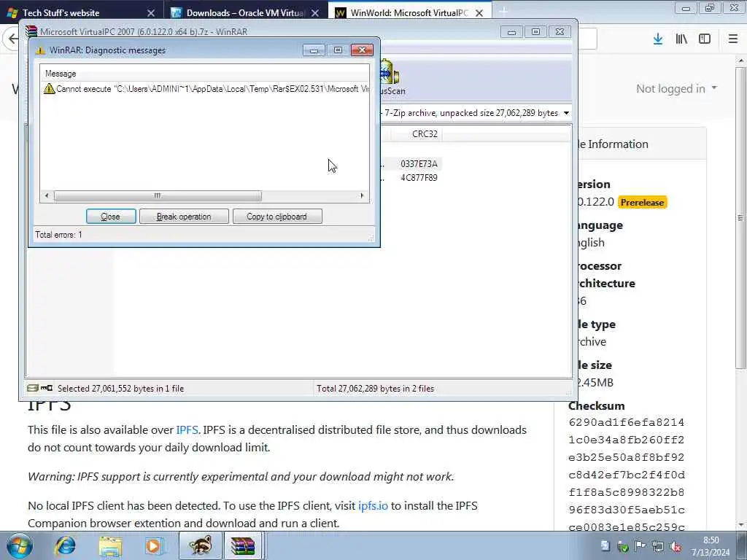The width and height of the screenshot is (747, 560).
Task: Select the file row with CRC32 0337E73A
Action: click(411, 164)
